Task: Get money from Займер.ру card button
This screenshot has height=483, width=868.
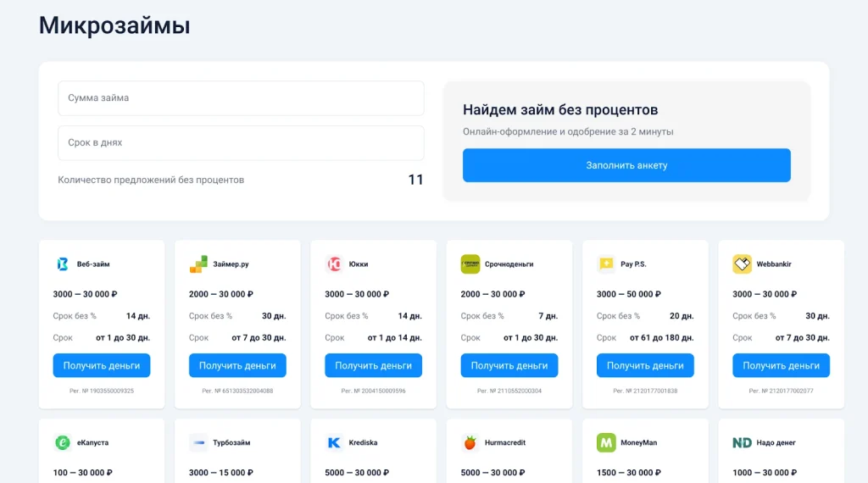Action: point(237,365)
